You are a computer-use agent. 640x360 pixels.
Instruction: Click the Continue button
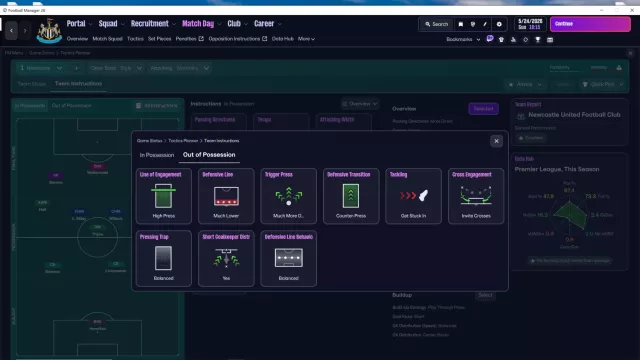590,24
